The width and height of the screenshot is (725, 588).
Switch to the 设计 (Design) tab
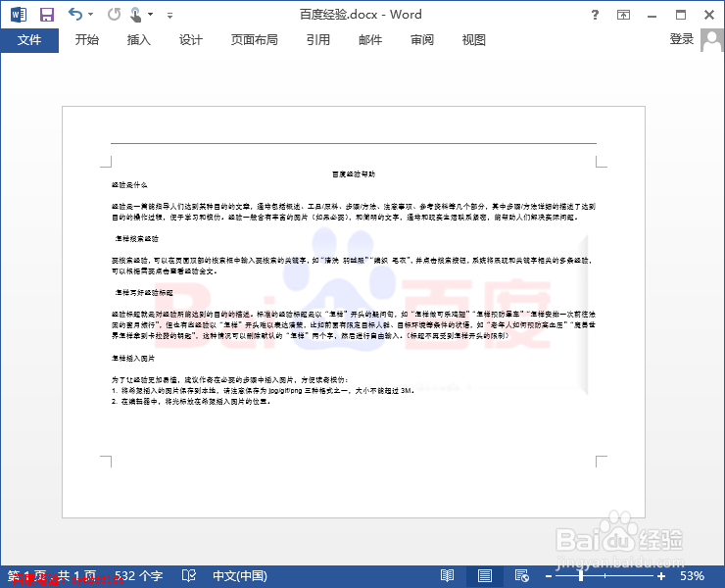click(190, 40)
